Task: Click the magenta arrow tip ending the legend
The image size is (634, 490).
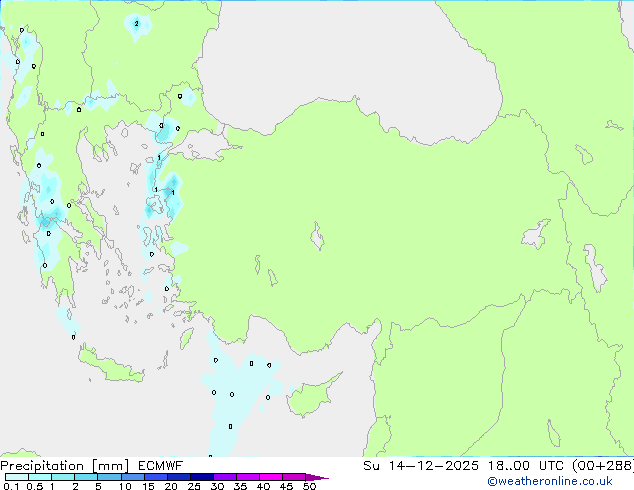Action: (323, 478)
